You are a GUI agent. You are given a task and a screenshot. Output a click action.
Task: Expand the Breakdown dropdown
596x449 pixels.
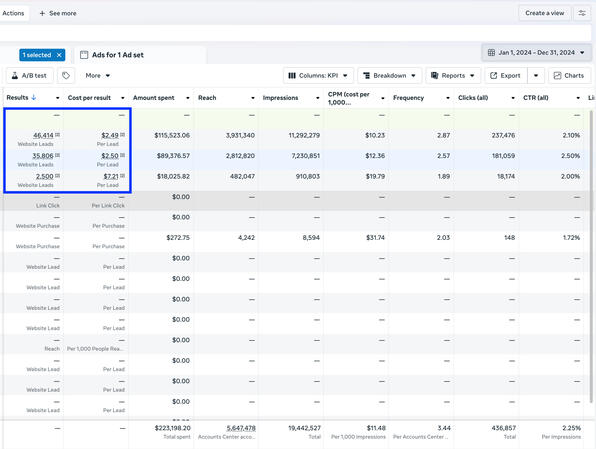pos(389,76)
